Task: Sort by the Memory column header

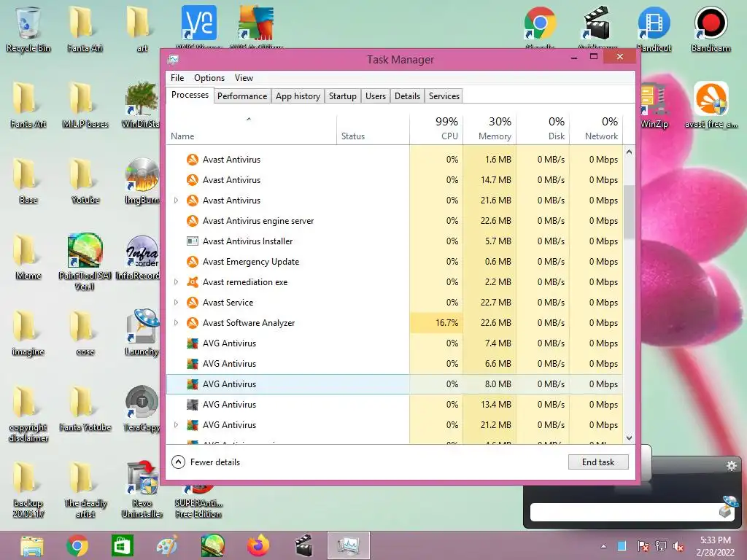Action: coord(489,130)
